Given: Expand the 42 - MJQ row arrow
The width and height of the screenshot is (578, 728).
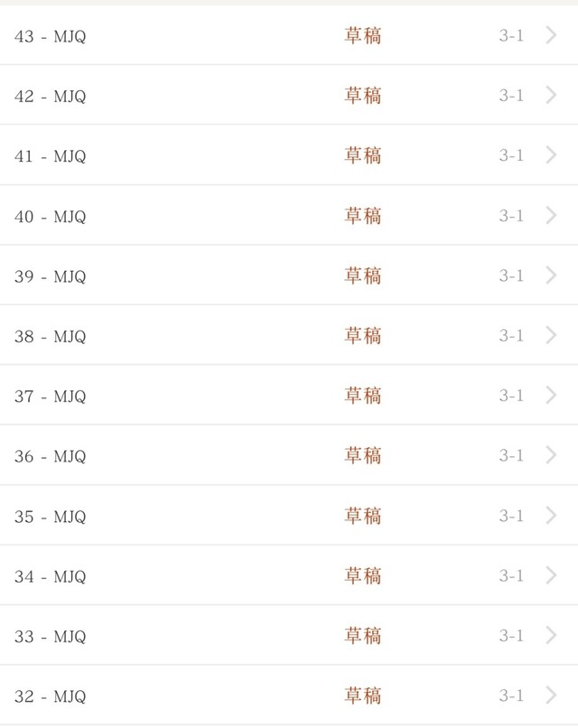Looking at the screenshot, I should point(552,96).
